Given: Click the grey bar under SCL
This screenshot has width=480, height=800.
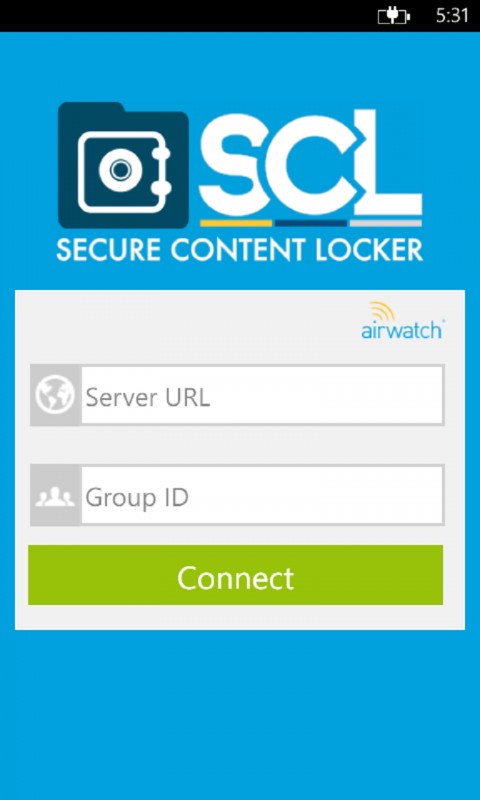Looking at the screenshot, I should point(386,223).
